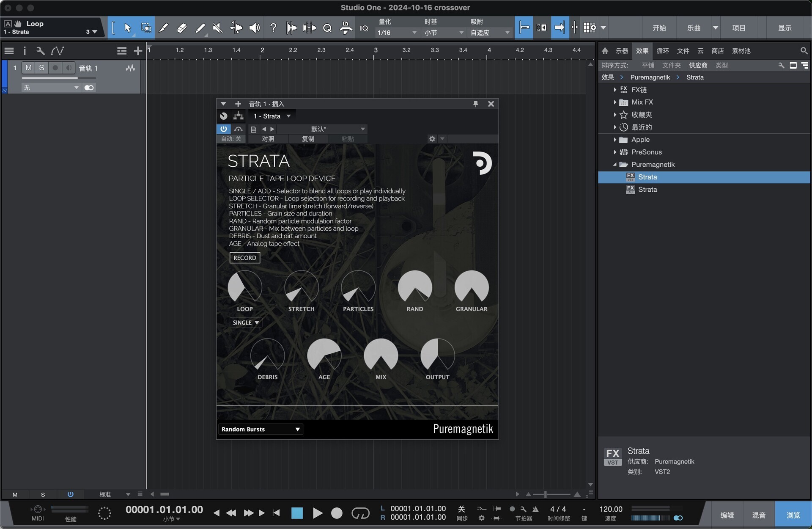This screenshot has width=812, height=529.
Task: Click the tempo value 120.00
Action: coord(611,509)
